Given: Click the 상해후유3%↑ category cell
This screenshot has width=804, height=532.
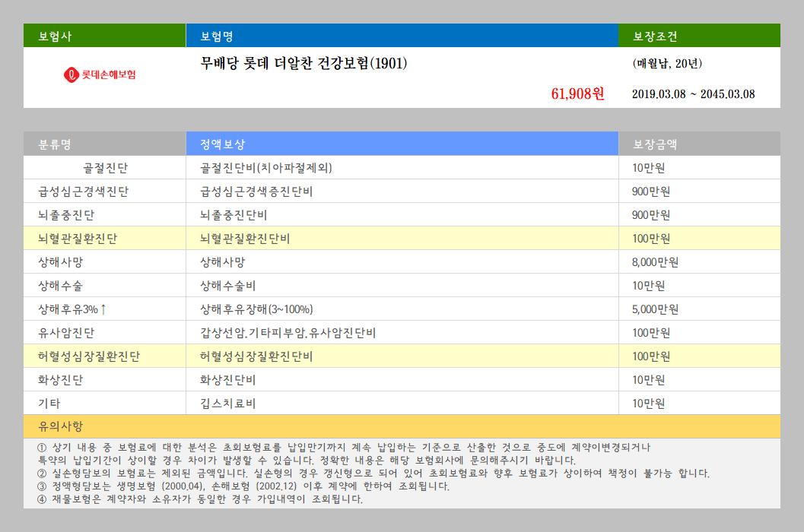Looking at the screenshot, I should 105,309.
